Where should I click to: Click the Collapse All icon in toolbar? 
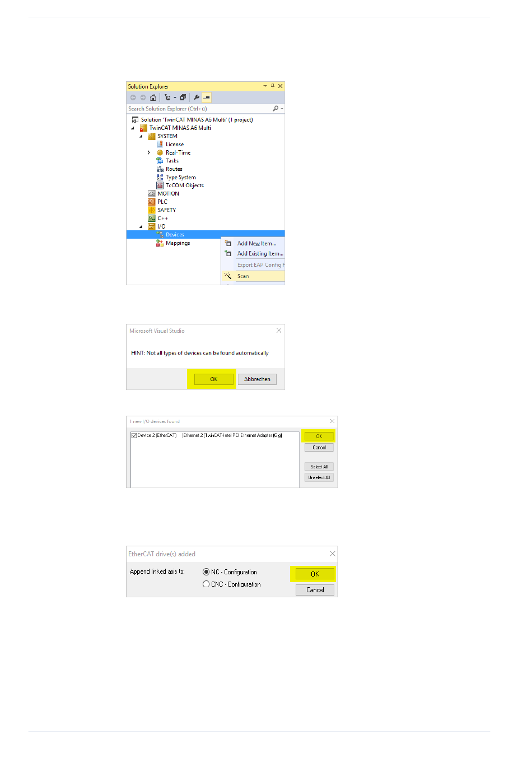pos(183,97)
